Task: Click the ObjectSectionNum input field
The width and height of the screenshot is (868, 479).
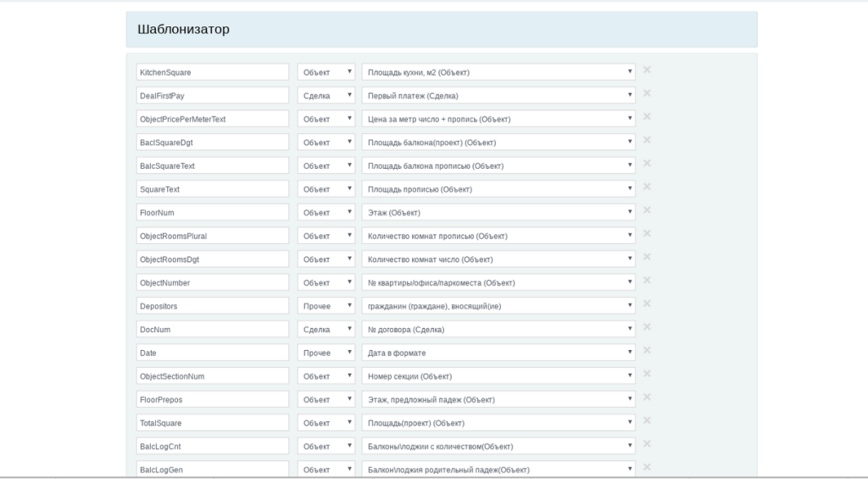Action: (213, 376)
